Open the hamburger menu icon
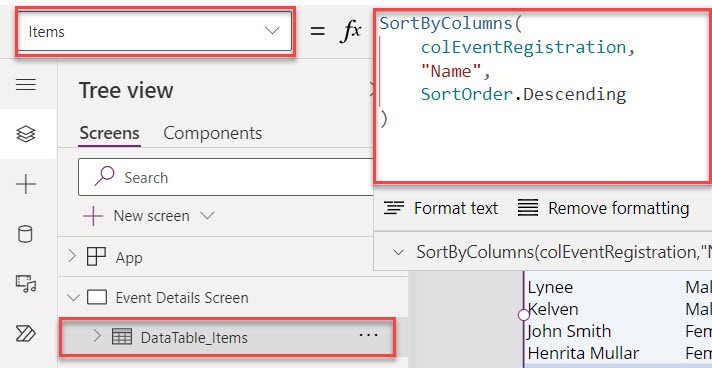This screenshot has height=368, width=712. tap(26, 85)
